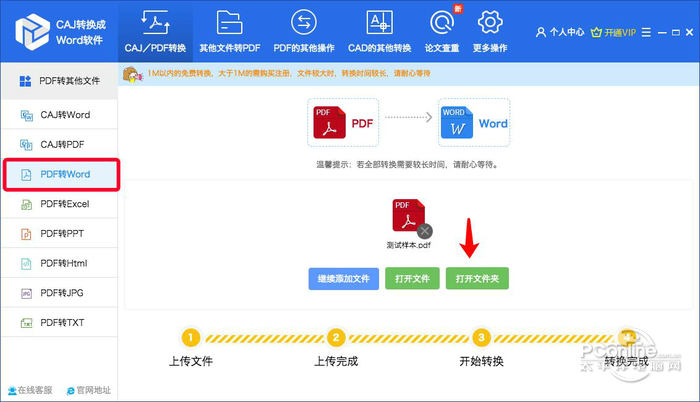Screen dimensions: 700x402
Task: Click 继续添加文件 button
Action: coord(343,279)
